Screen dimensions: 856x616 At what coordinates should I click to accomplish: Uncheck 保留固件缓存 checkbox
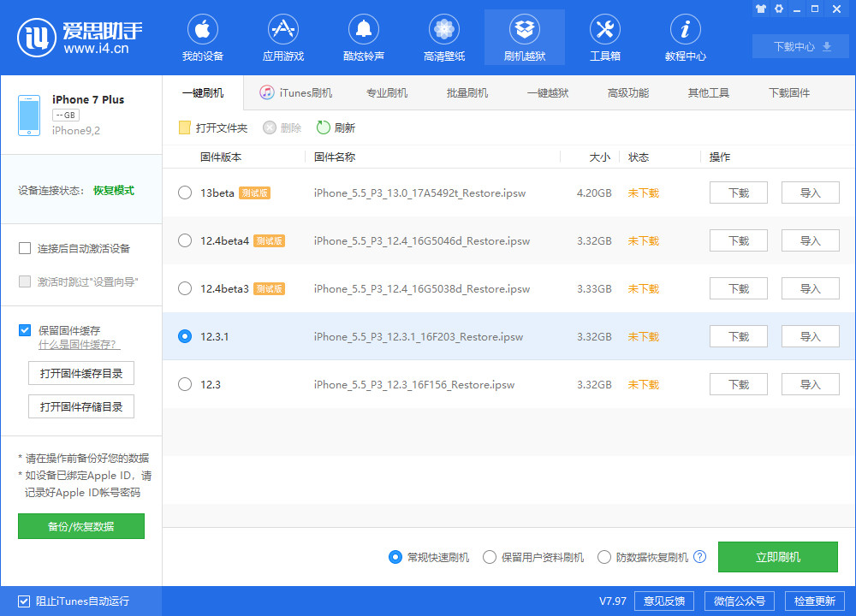(x=25, y=330)
